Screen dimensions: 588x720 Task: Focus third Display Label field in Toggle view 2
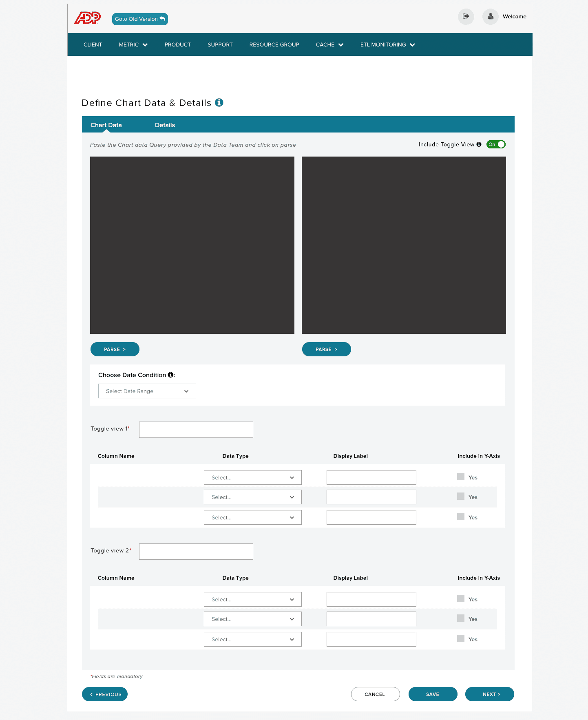[371, 639]
